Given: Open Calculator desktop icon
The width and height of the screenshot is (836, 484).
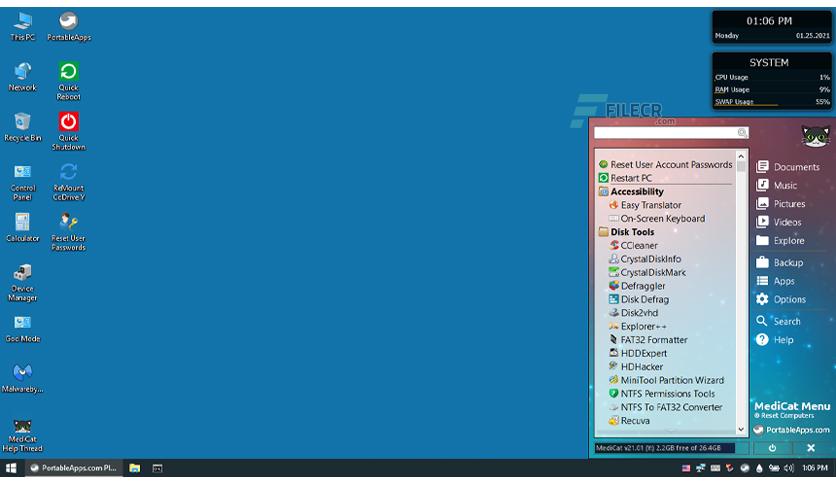Looking at the screenshot, I should (22, 228).
